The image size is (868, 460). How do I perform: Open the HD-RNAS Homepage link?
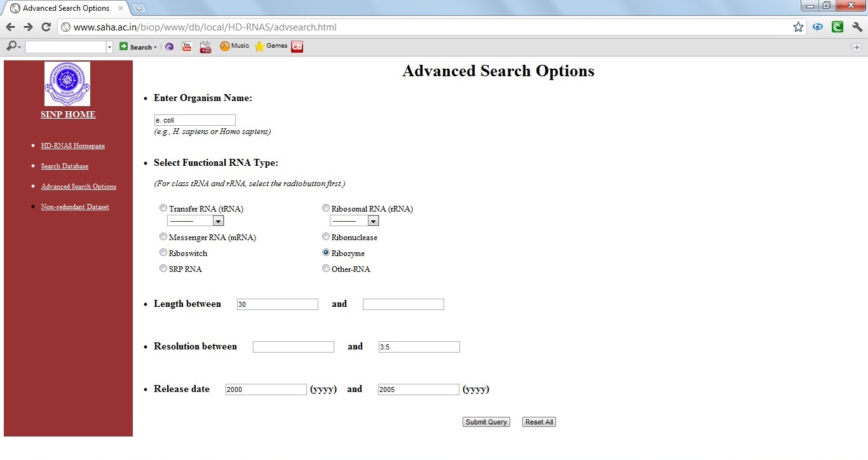[x=73, y=145]
